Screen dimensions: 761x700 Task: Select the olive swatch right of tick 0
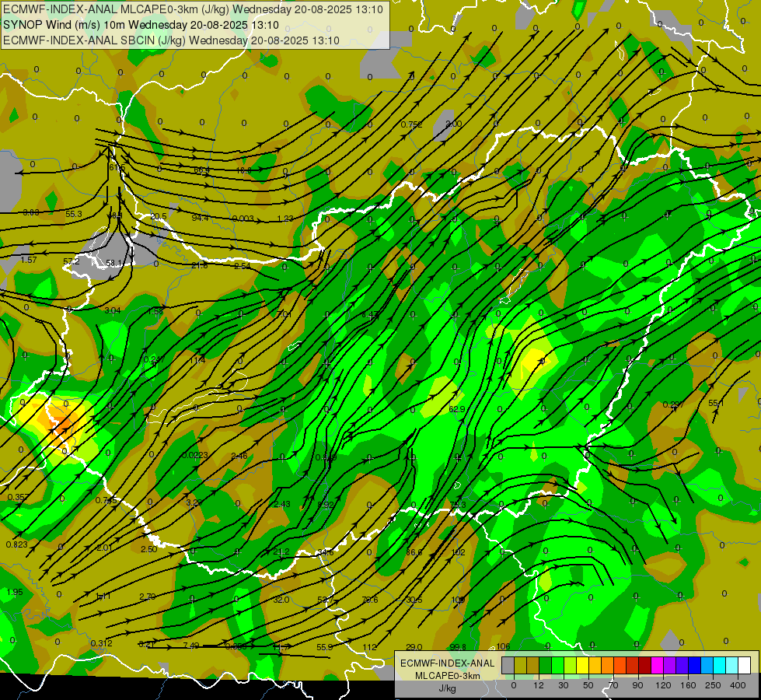pos(520,666)
